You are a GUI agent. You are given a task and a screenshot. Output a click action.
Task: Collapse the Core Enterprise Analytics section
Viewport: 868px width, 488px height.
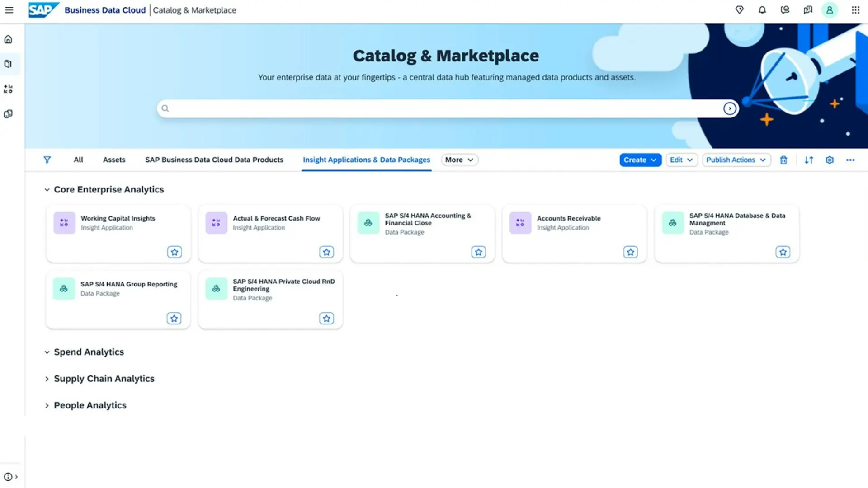point(47,190)
